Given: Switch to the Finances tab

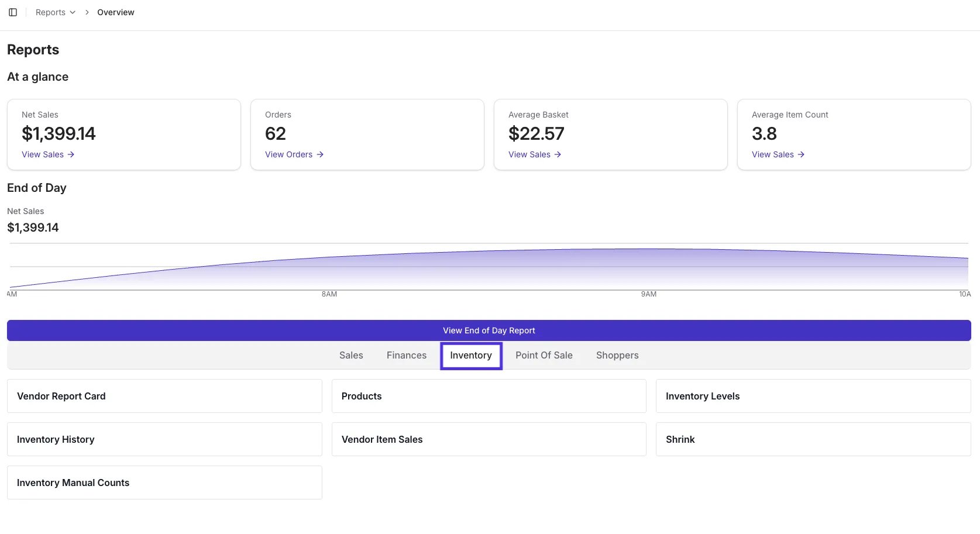Looking at the screenshot, I should pyautogui.click(x=407, y=356).
